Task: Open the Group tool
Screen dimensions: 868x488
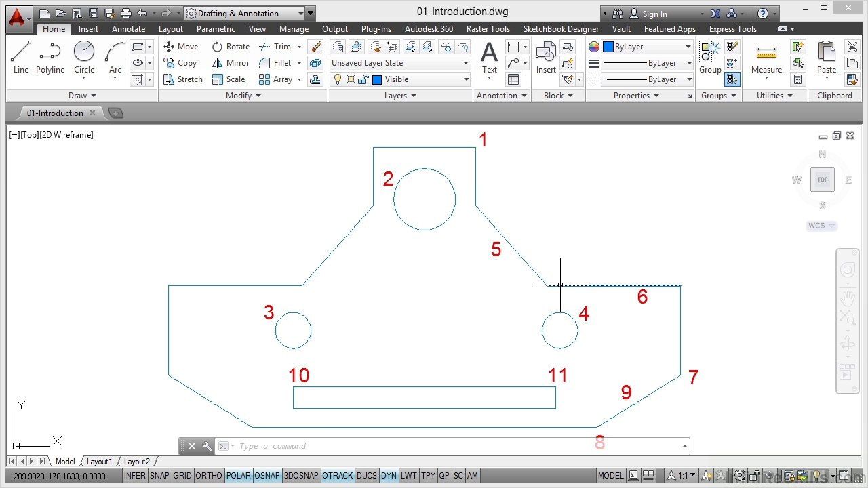Action: click(710, 58)
